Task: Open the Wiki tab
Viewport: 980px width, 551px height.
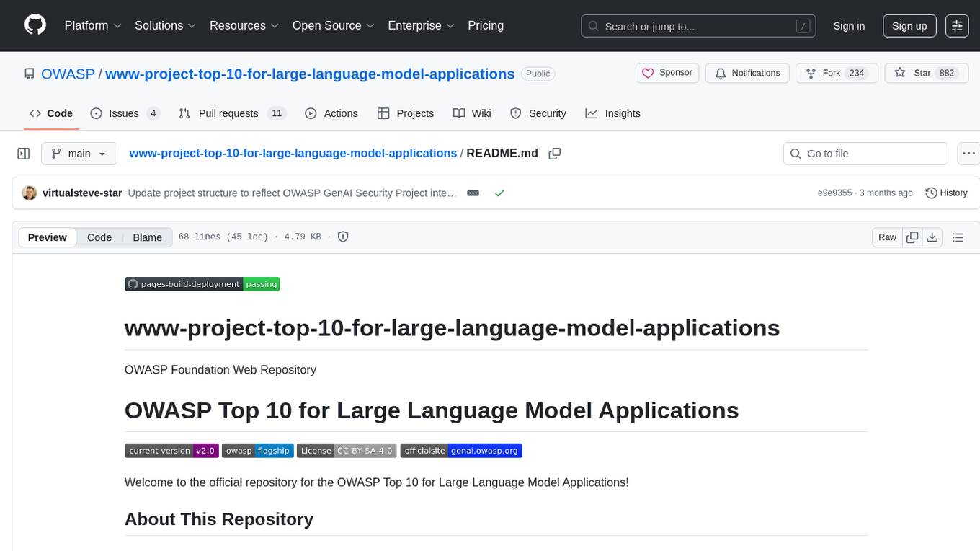Action: click(x=472, y=113)
